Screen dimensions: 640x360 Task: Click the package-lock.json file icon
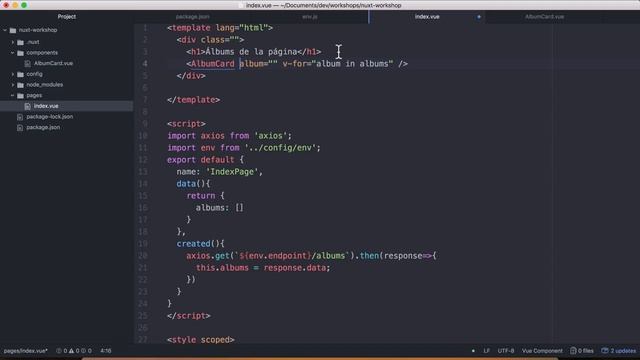[20, 117]
